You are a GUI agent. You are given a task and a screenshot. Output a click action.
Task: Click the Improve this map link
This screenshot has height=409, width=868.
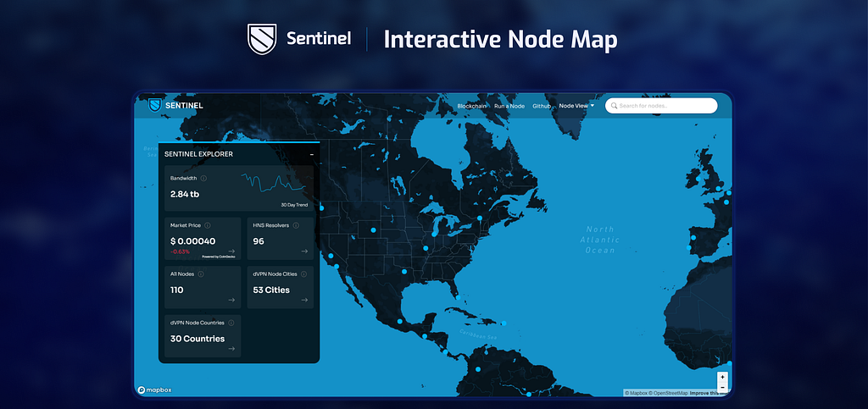[x=710, y=393]
